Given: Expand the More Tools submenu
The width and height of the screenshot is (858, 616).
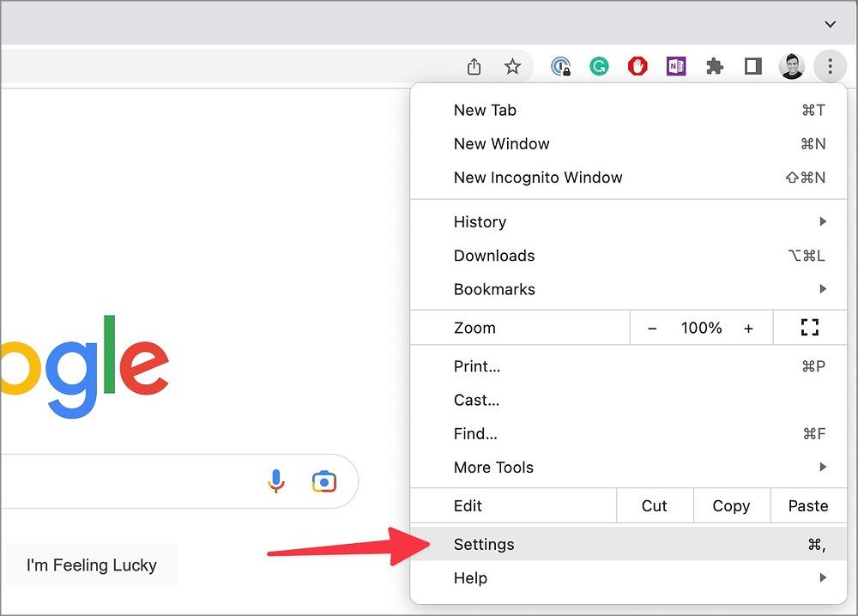Looking at the screenshot, I should (x=628, y=468).
